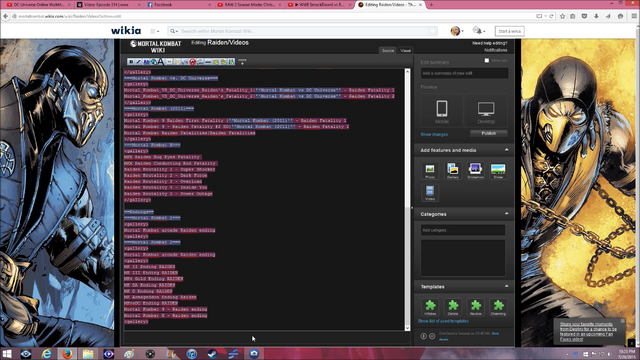Open iTunes from the taskbar
Image resolution: width=640 pixels, height=360 pixels.
click(x=191, y=354)
